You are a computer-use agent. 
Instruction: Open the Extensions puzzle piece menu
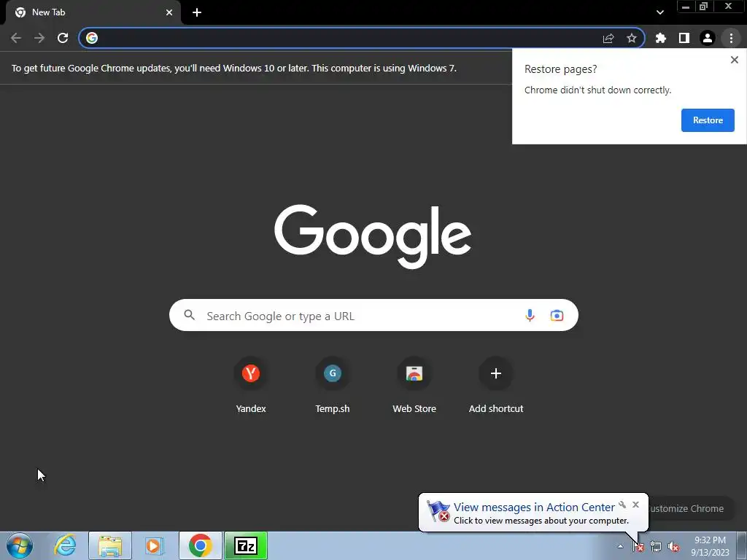661,38
